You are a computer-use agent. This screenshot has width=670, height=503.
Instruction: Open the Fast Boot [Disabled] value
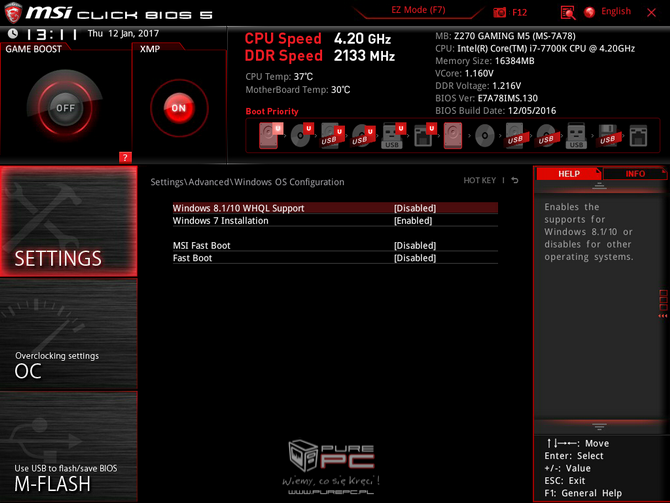(415, 258)
